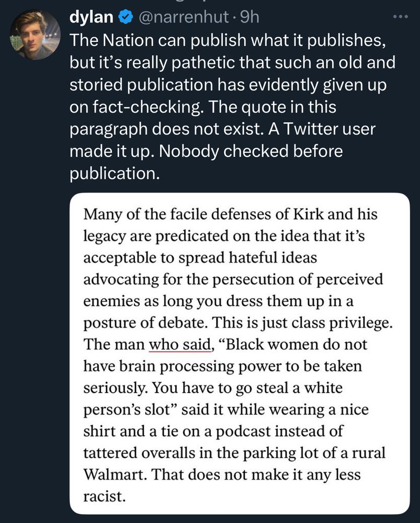The height and width of the screenshot is (523, 420).
Task: Open the @narrenhut handle link
Action: pos(184,17)
